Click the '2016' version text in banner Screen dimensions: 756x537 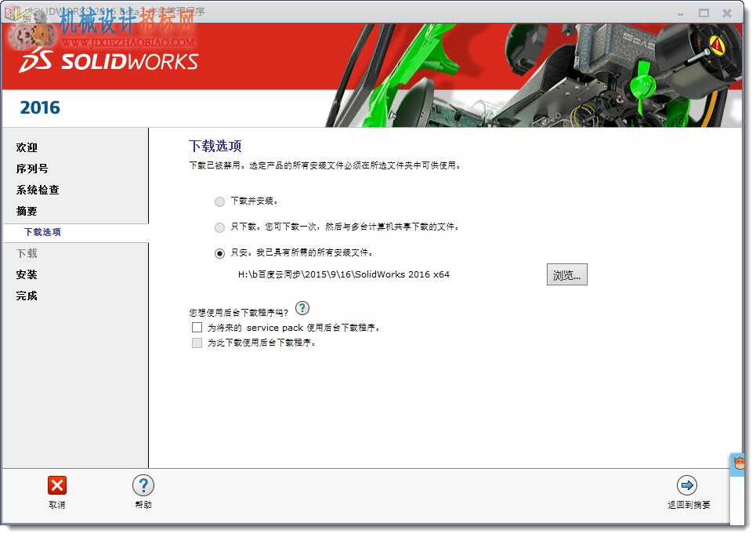pos(40,107)
